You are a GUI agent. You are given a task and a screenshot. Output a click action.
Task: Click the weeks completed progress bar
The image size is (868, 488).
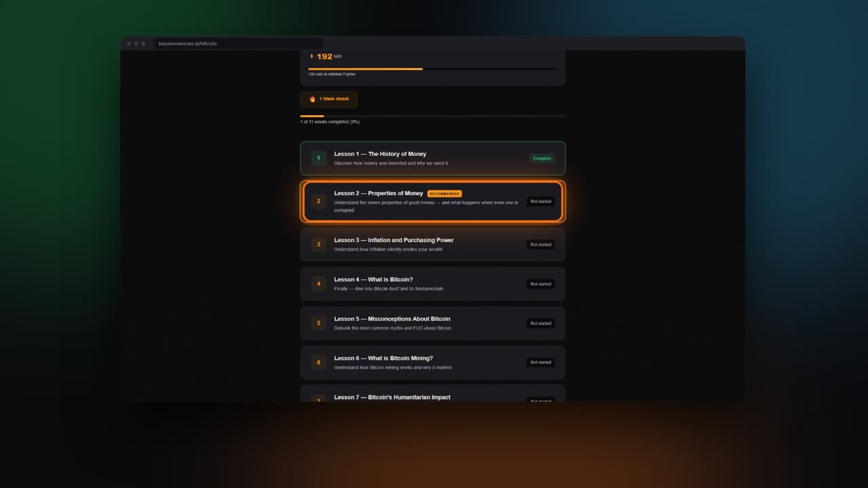[433, 116]
